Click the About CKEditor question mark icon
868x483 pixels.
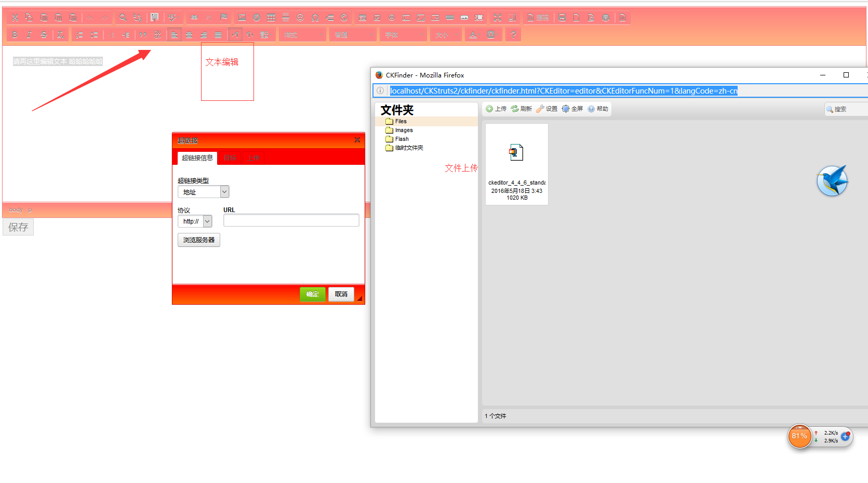pos(513,35)
